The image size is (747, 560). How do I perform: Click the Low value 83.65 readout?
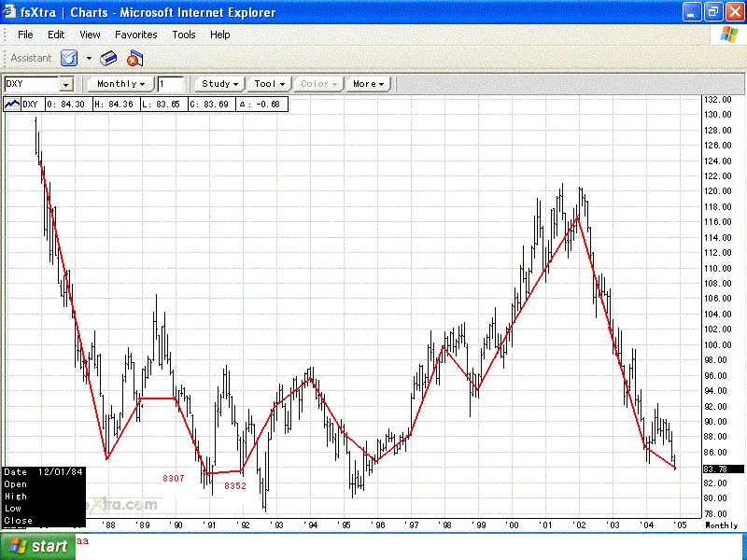pyautogui.click(x=164, y=105)
